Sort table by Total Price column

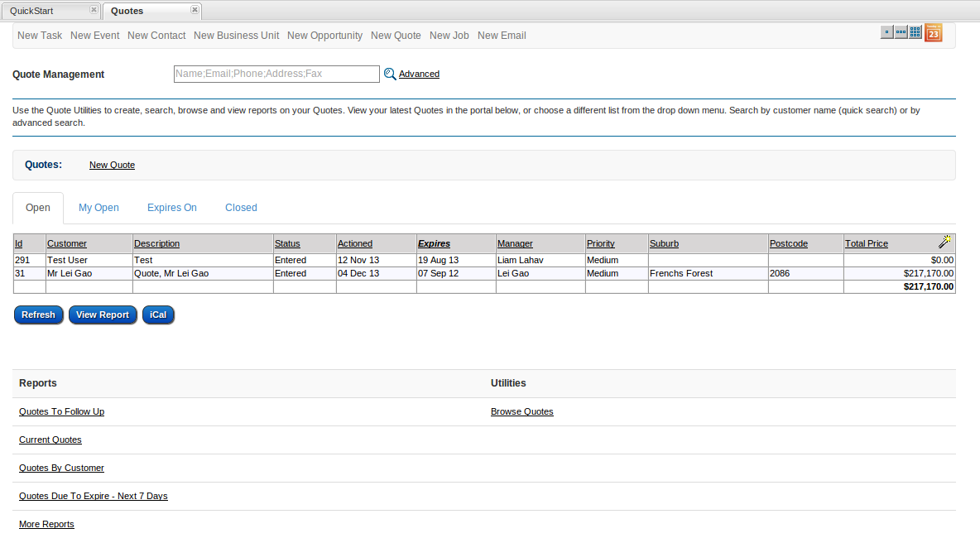pyautogui.click(x=866, y=243)
